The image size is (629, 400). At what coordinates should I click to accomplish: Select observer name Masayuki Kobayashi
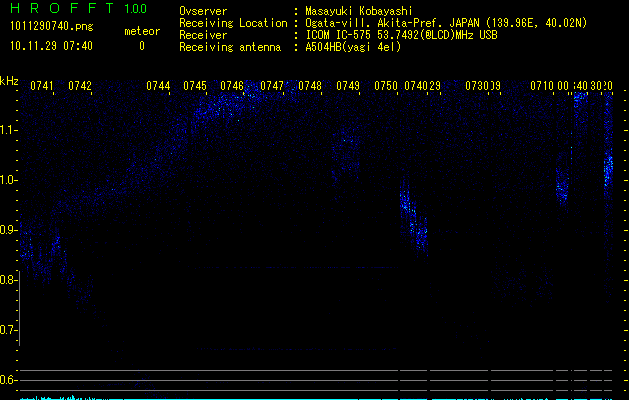359,11
